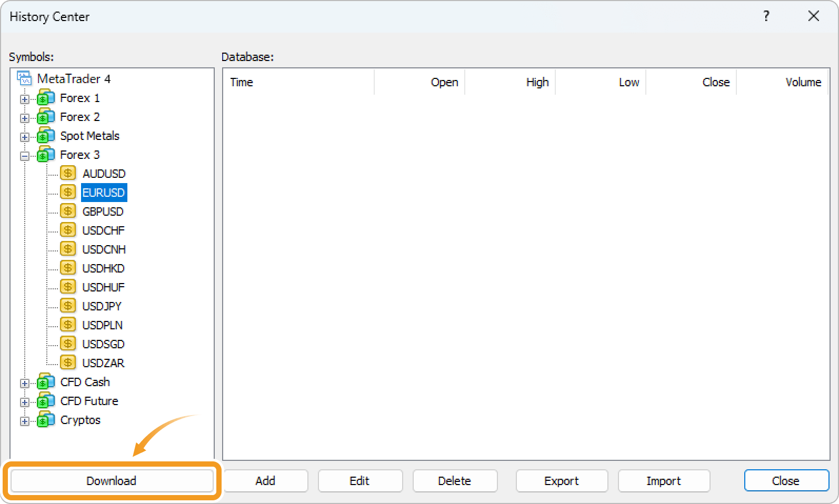Select the Forex 2 label
The height and width of the screenshot is (504, 839).
click(80, 117)
